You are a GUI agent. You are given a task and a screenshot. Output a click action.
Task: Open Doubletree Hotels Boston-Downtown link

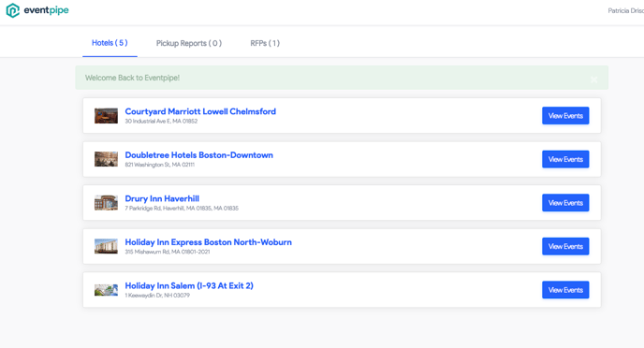coord(198,154)
